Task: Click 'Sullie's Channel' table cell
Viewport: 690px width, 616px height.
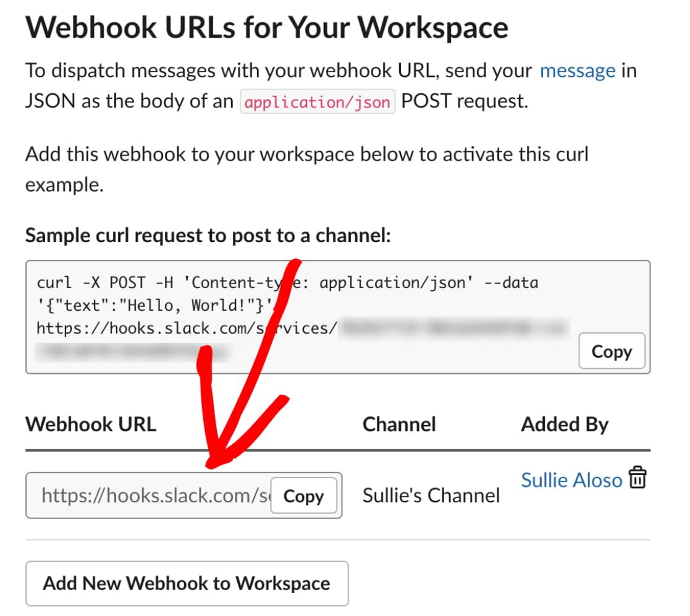Action: pyautogui.click(x=431, y=496)
